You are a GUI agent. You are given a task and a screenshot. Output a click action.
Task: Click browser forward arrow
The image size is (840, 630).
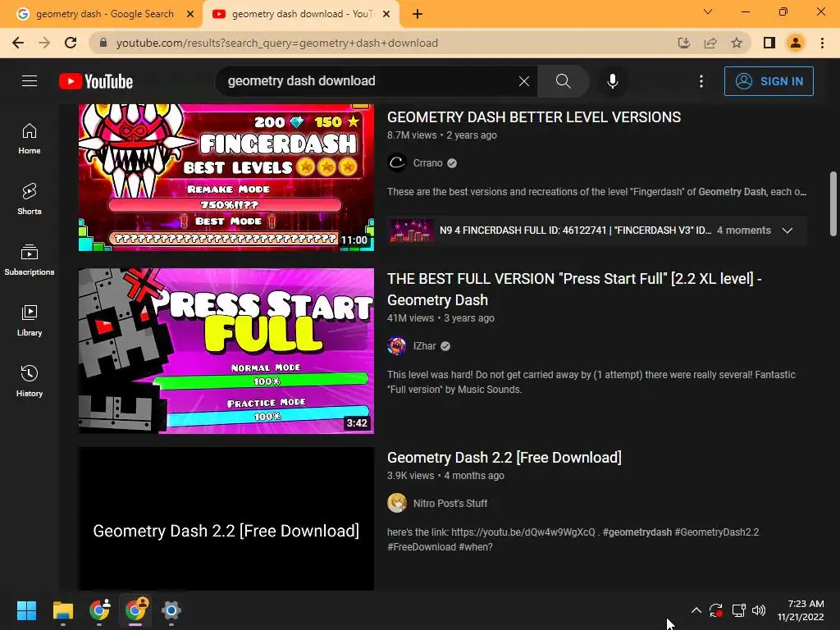pyautogui.click(x=44, y=43)
